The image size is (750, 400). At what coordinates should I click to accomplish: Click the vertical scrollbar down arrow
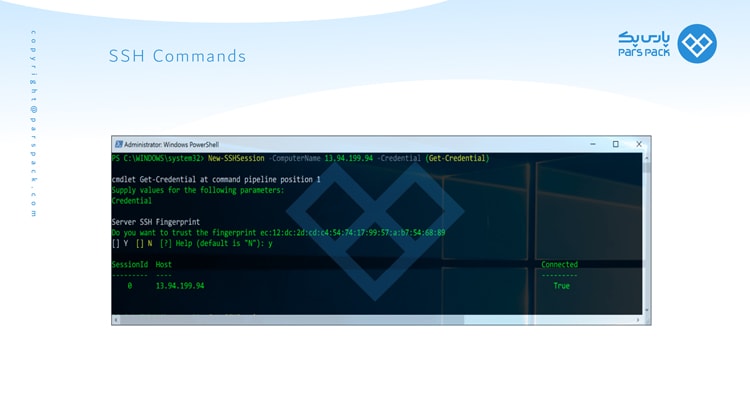pyautogui.click(x=647, y=310)
